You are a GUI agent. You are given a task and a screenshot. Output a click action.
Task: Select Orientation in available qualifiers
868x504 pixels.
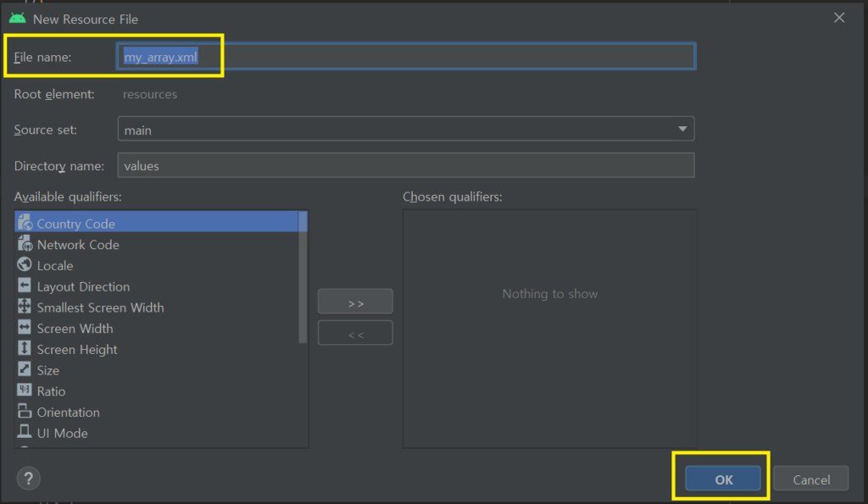coord(68,413)
